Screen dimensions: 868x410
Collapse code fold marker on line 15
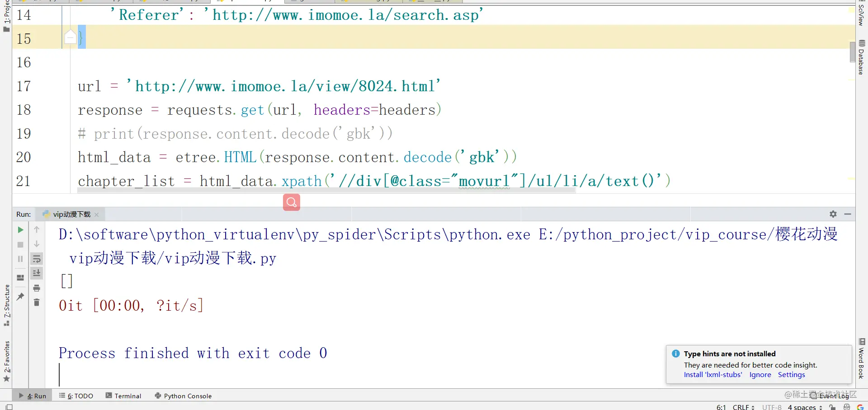click(70, 37)
